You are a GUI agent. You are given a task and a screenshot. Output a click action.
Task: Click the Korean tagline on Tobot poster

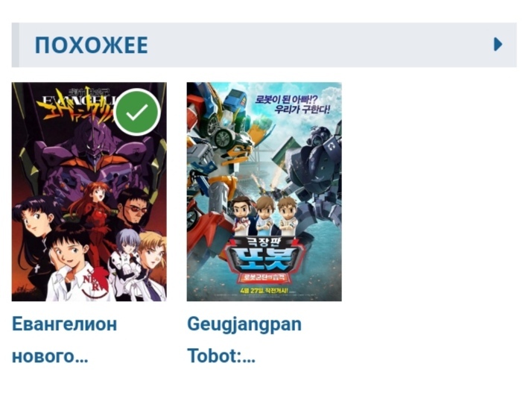coord(293,104)
